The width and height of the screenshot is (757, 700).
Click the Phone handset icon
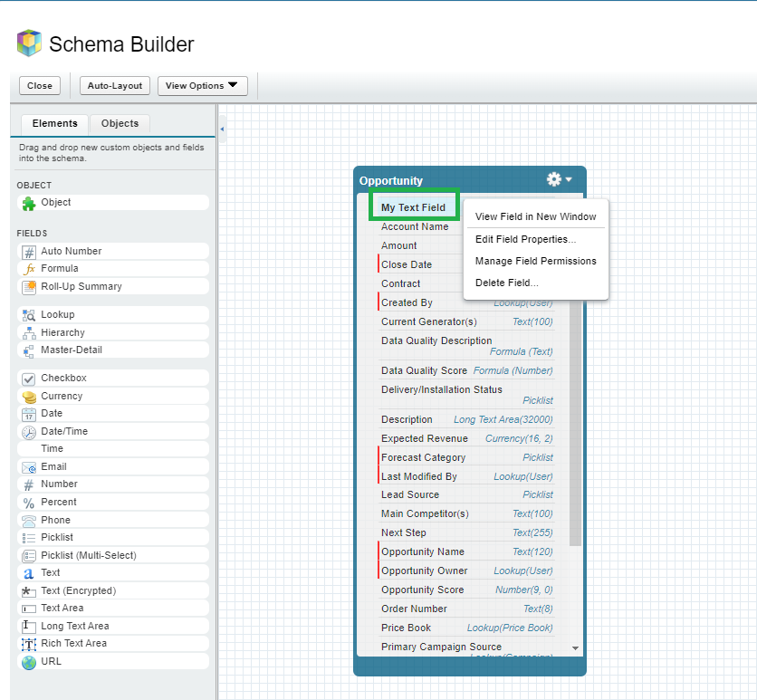click(29, 521)
